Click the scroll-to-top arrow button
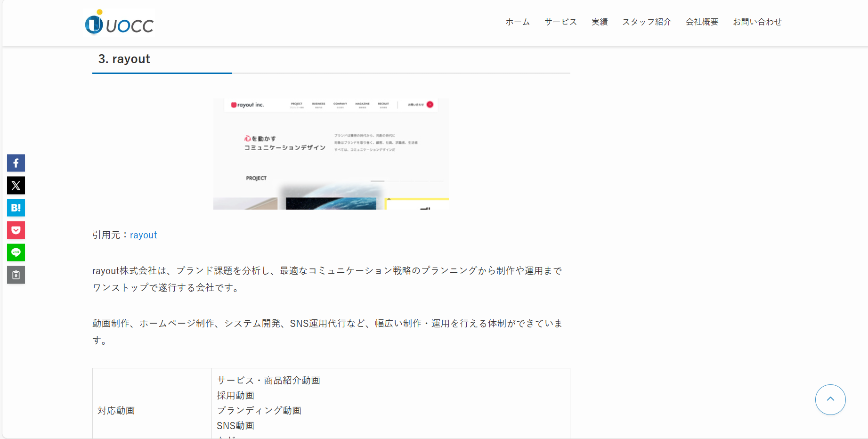This screenshot has width=868, height=439. tap(830, 399)
